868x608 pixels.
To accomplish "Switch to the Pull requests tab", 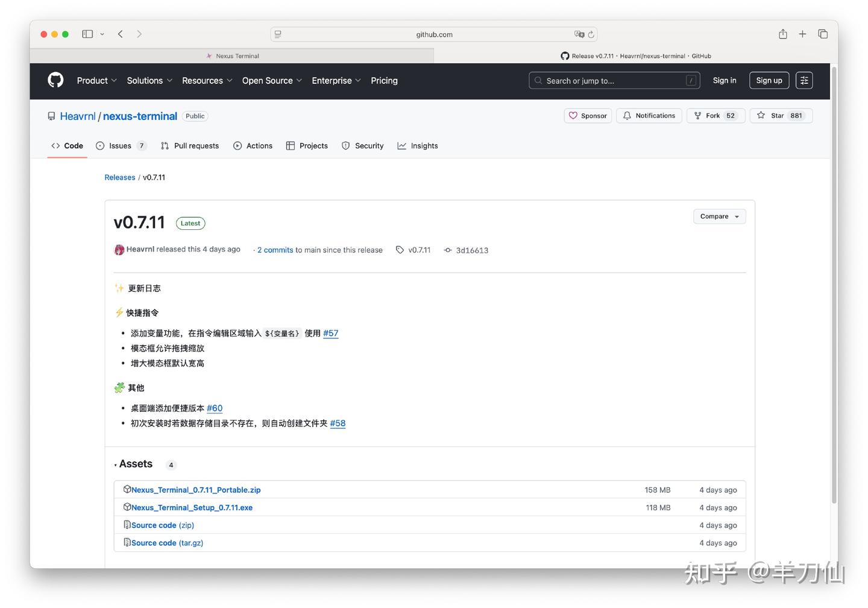I will [189, 145].
